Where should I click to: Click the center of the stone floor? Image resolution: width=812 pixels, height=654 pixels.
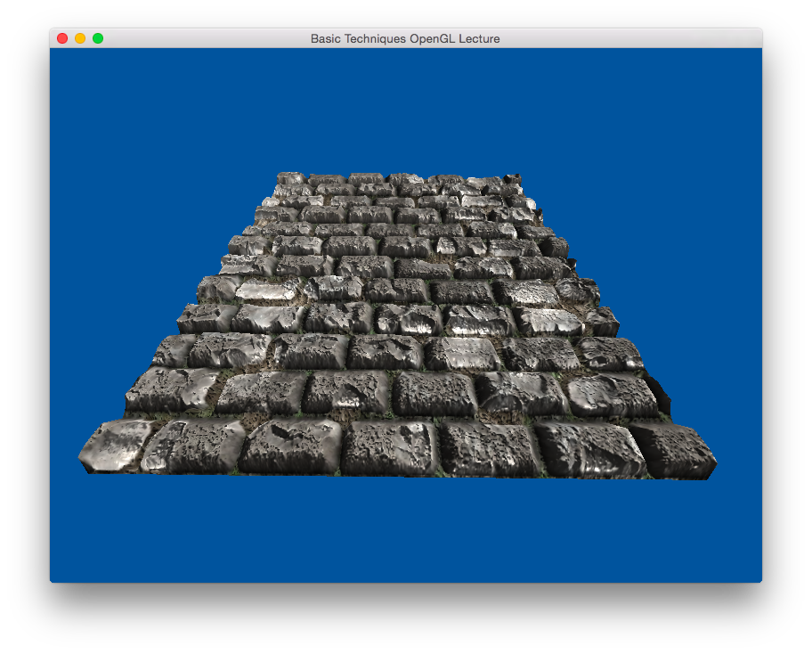coord(401,321)
